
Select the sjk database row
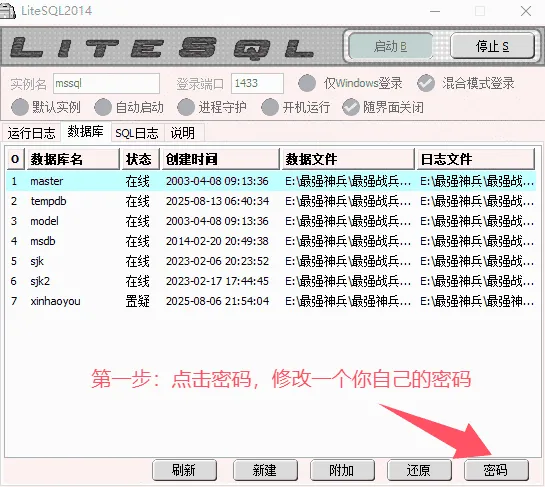tap(271, 261)
